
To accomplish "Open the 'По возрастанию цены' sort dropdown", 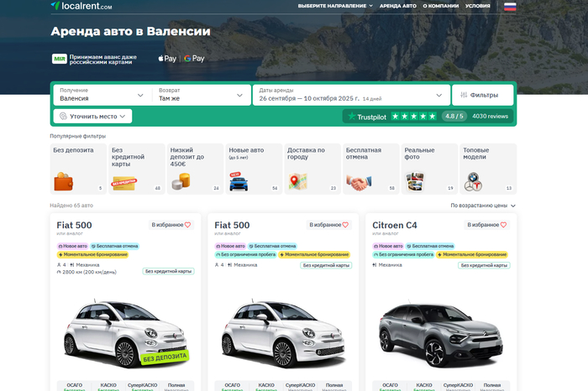I will pos(483,205).
